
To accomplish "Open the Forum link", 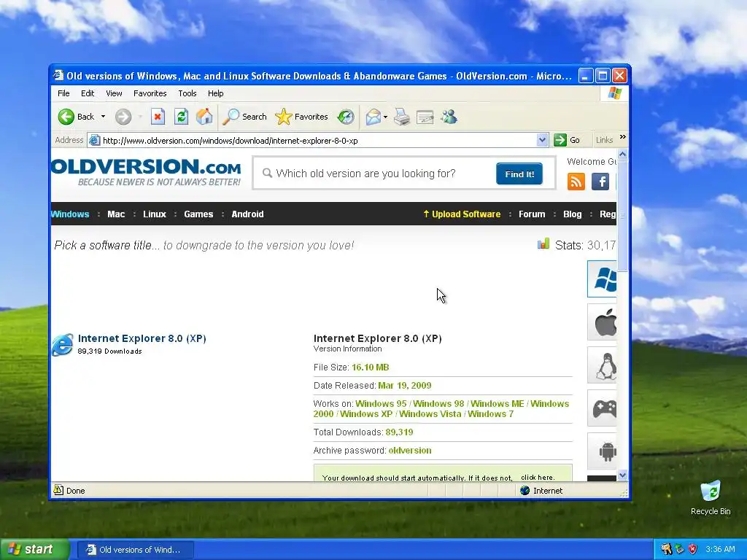I will pyautogui.click(x=532, y=214).
